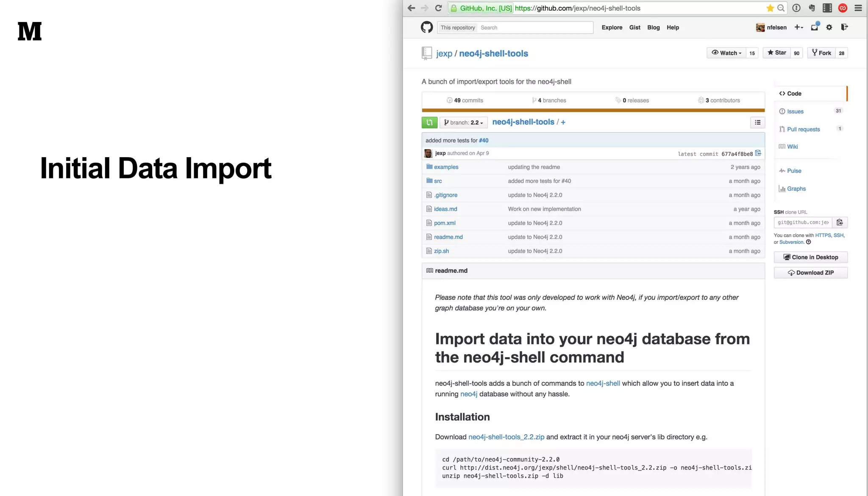The width and height of the screenshot is (868, 496).
Task: Copy the latest commit SHA icon
Action: click(x=758, y=153)
